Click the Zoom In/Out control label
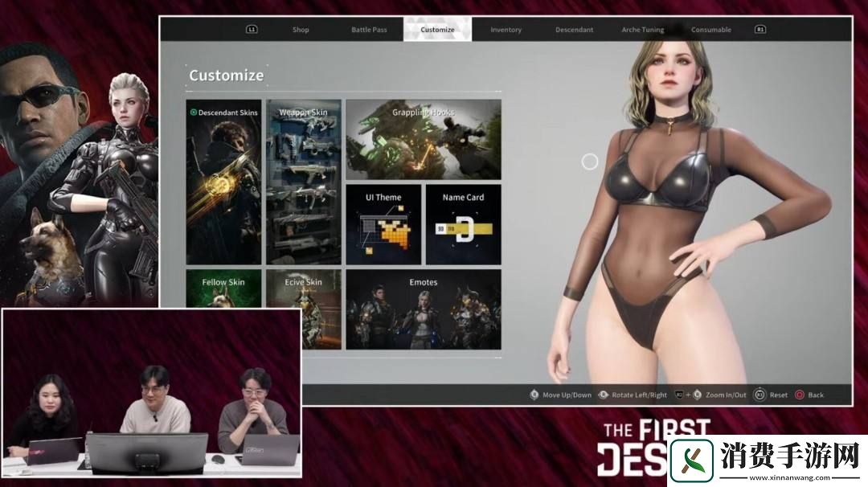Screen dimensions: 868x487 click(x=726, y=395)
